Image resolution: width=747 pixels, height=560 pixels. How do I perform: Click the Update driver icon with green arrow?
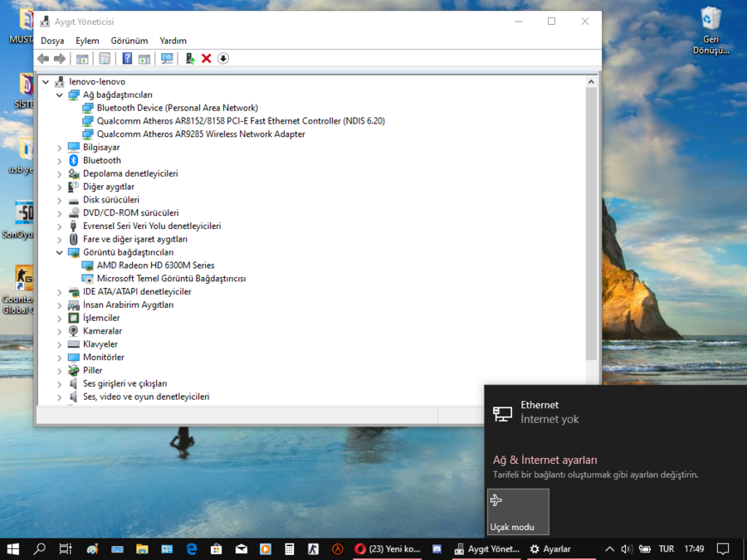pos(190,59)
